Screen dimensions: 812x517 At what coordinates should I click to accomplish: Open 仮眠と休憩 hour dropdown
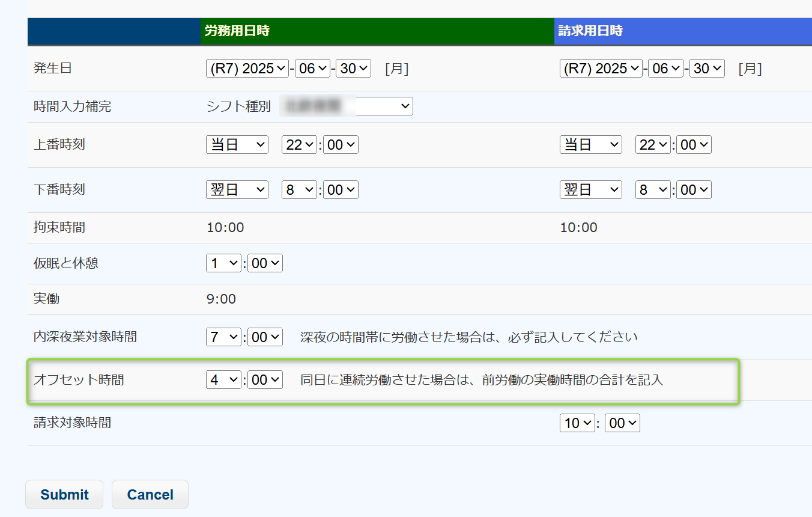pos(223,263)
